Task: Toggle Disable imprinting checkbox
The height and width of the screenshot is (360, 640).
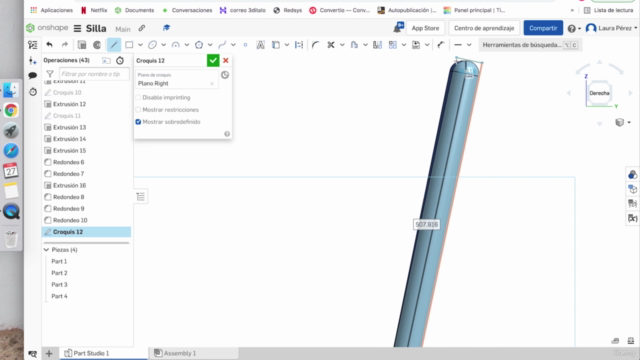Action: pos(138,98)
